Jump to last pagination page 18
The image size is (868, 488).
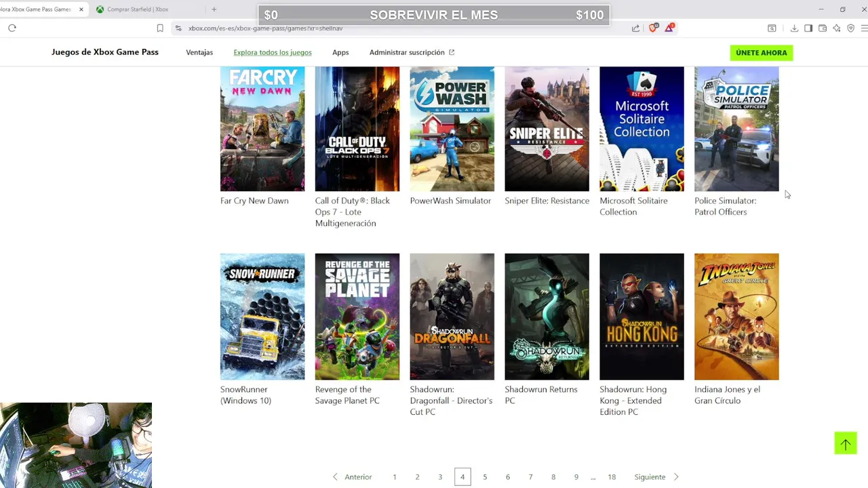[612, 477]
